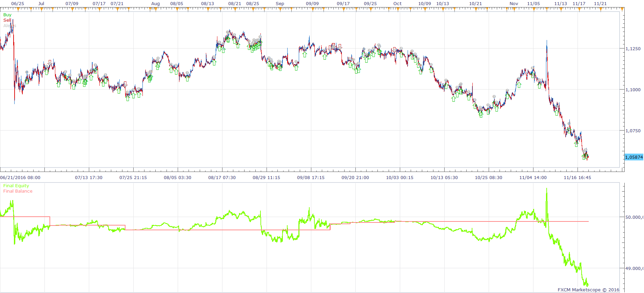Click the orange marker under the Jul label

pos(41,9)
